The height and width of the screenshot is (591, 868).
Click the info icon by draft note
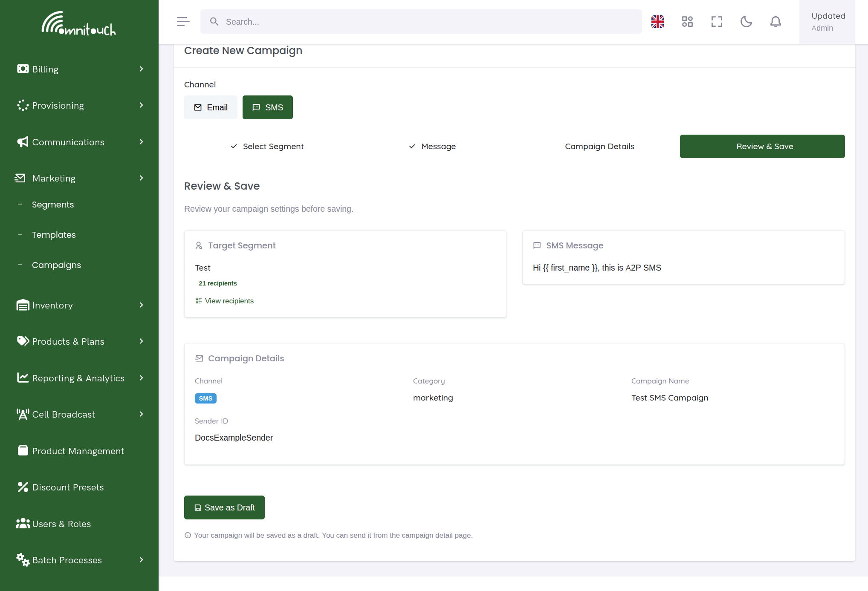pos(188,535)
